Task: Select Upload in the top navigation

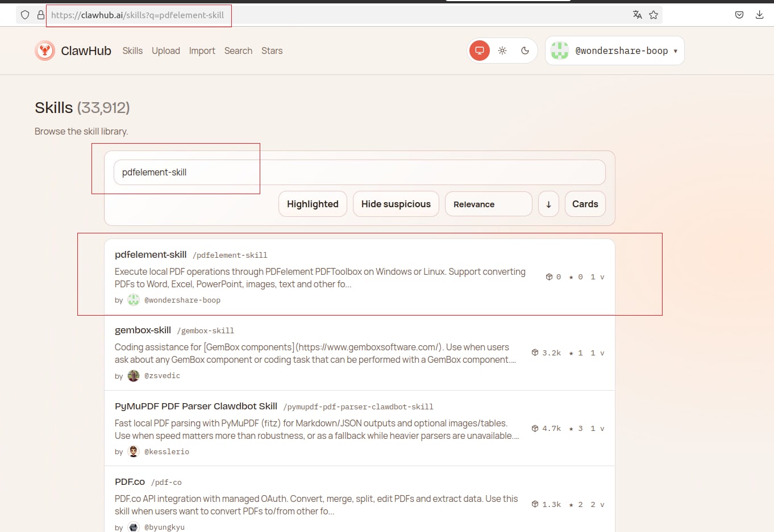Action: click(165, 51)
